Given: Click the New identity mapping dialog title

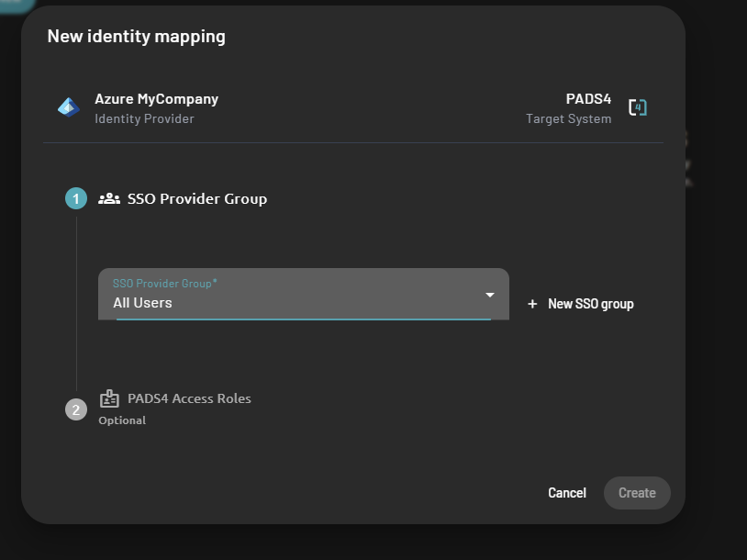Looking at the screenshot, I should click(136, 37).
